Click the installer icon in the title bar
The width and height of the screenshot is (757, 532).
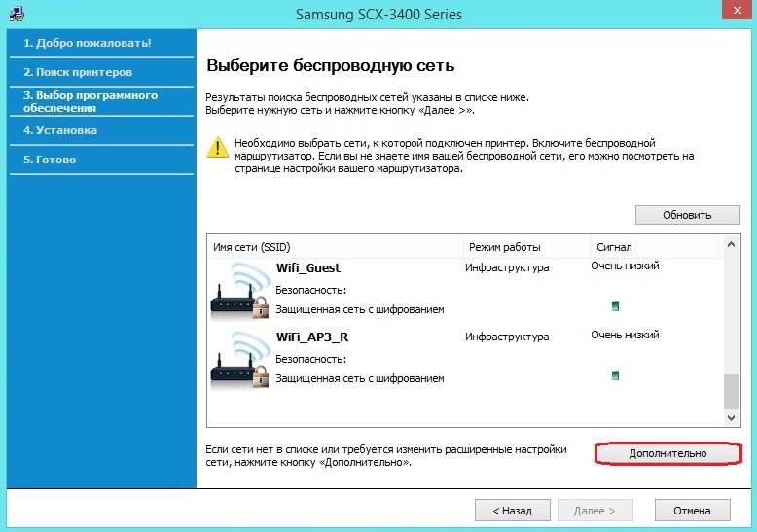[17, 14]
